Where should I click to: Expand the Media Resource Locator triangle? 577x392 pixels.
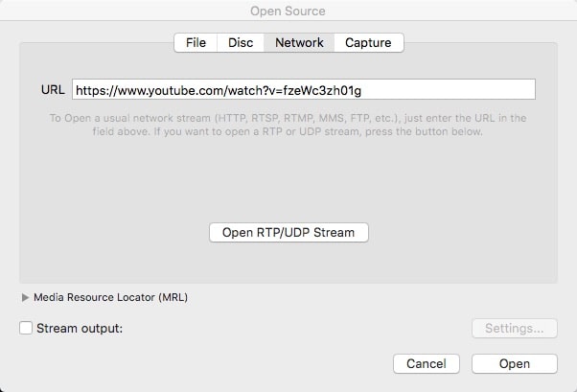(x=25, y=297)
